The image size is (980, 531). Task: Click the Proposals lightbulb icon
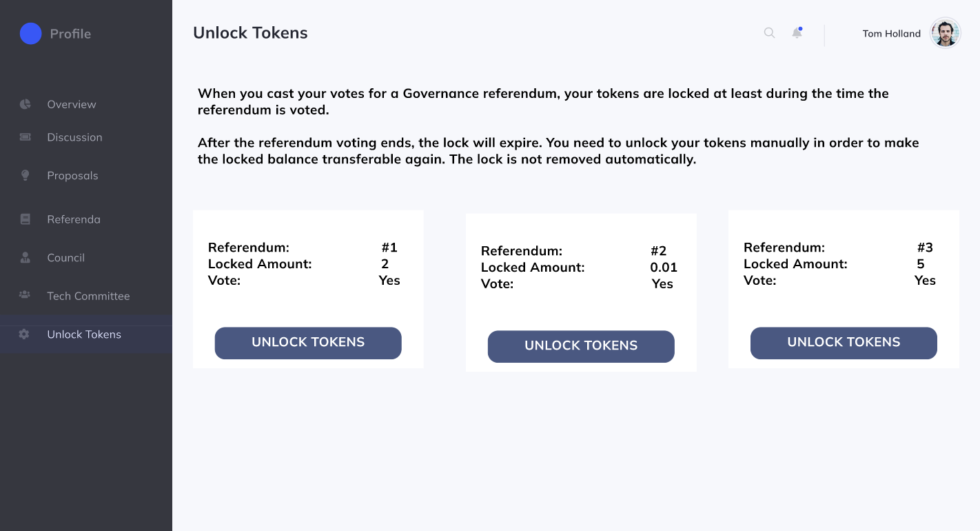(25, 176)
